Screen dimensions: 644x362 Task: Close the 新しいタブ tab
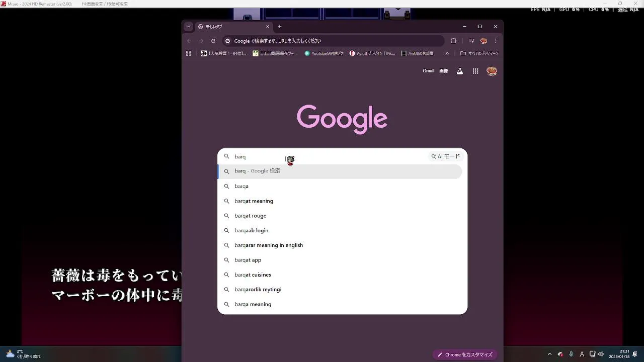[268, 27]
